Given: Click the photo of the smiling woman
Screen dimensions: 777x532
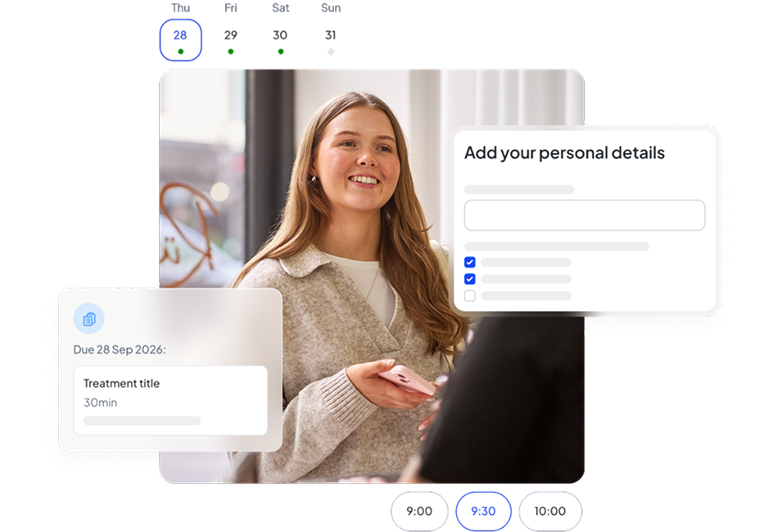Looking at the screenshot, I should pyautogui.click(x=360, y=205).
